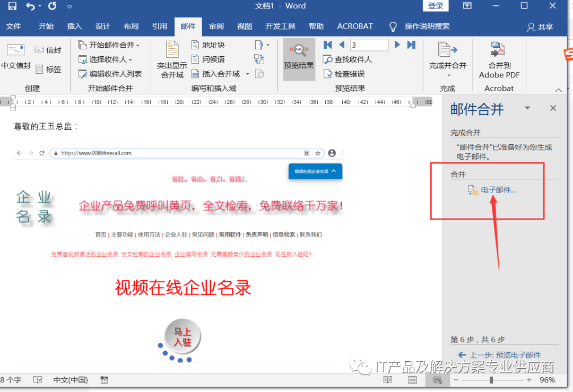Click 插入合并域 button
The height and width of the screenshot is (392, 573).
coord(216,74)
